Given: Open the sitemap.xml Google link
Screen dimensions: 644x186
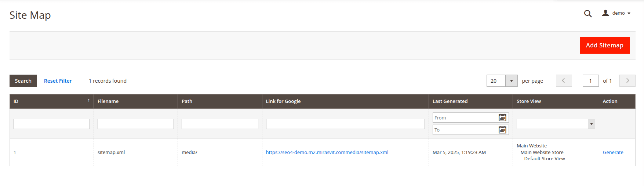Looking at the screenshot, I should point(327,152).
